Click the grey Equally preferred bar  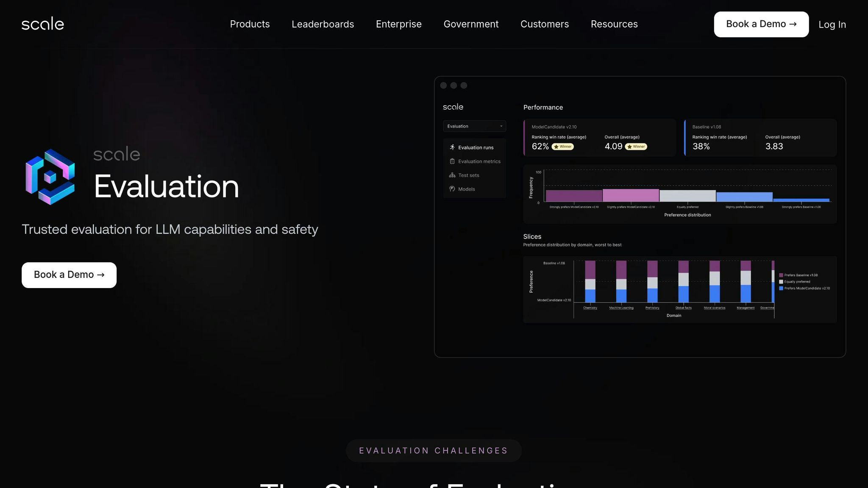(687, 196)
